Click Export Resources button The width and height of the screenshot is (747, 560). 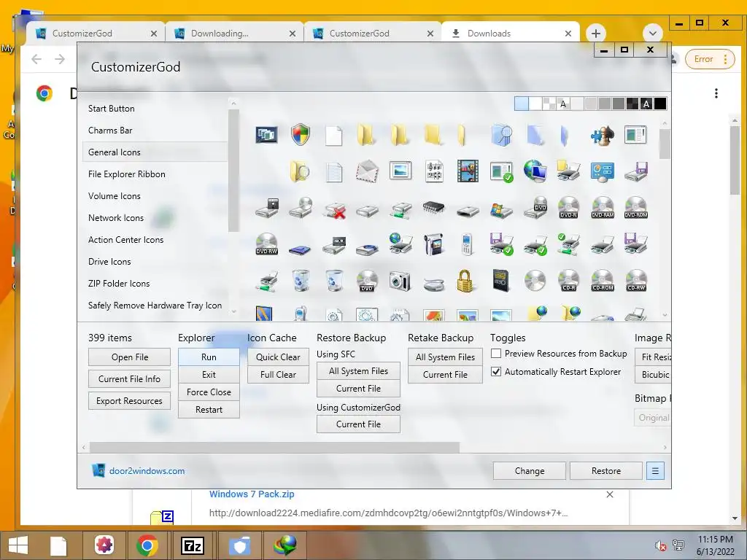(x=130, y=401)
